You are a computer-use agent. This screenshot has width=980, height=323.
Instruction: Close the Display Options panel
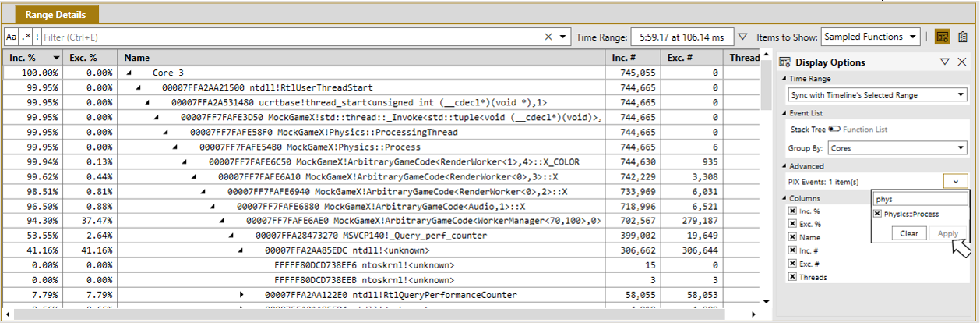(x=961, y=62)
